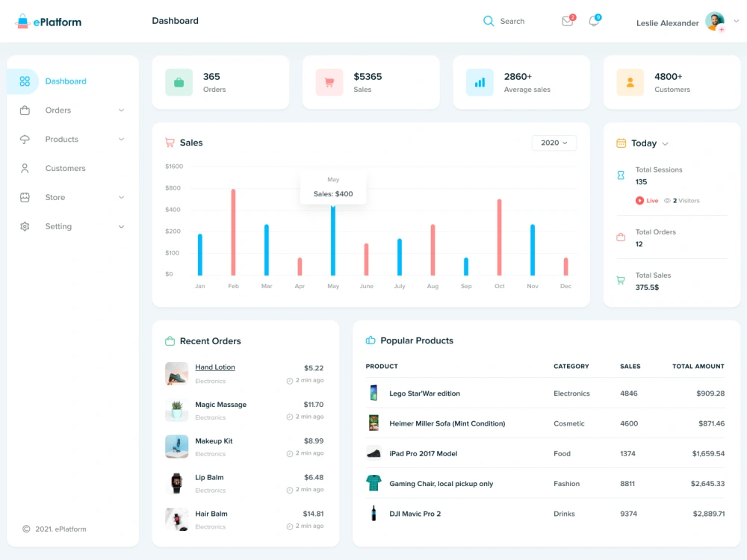Click the bag icon beside Recent Orders

[170, 341]
